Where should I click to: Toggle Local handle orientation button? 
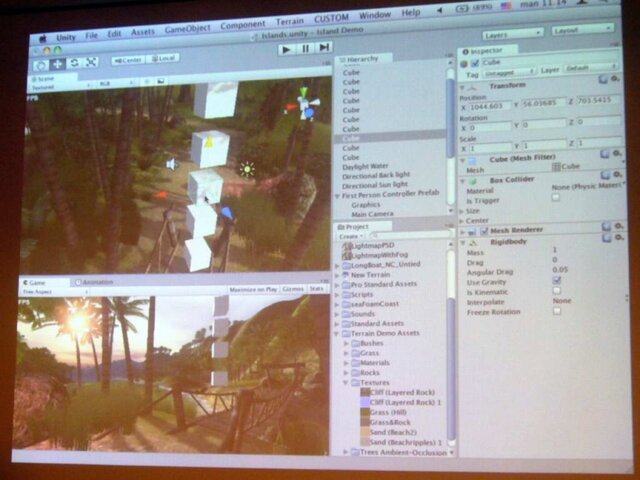[x=163, y=58]
